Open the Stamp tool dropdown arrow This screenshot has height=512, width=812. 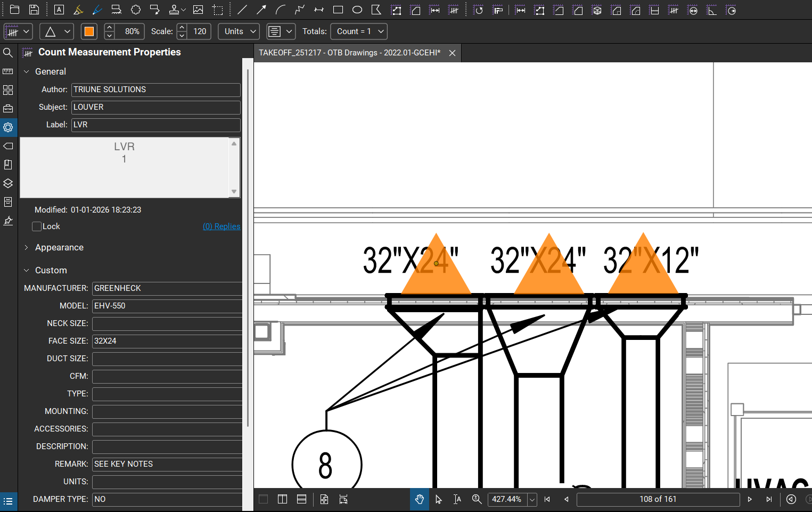184,10
